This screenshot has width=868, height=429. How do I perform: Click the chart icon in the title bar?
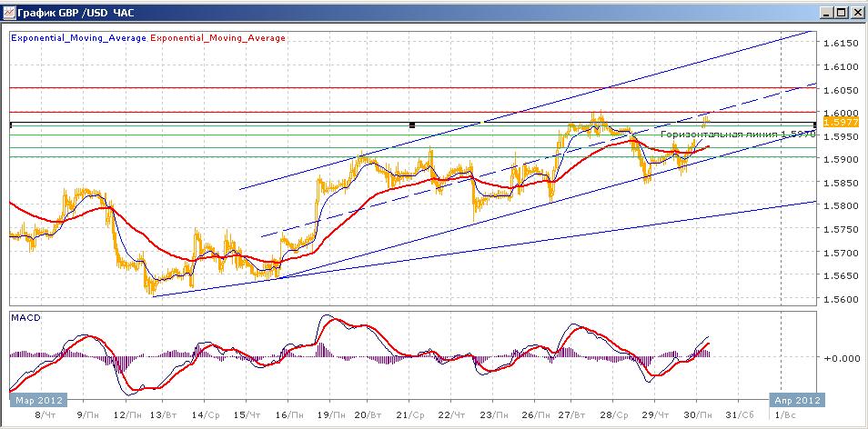click(x=8, y=12)
